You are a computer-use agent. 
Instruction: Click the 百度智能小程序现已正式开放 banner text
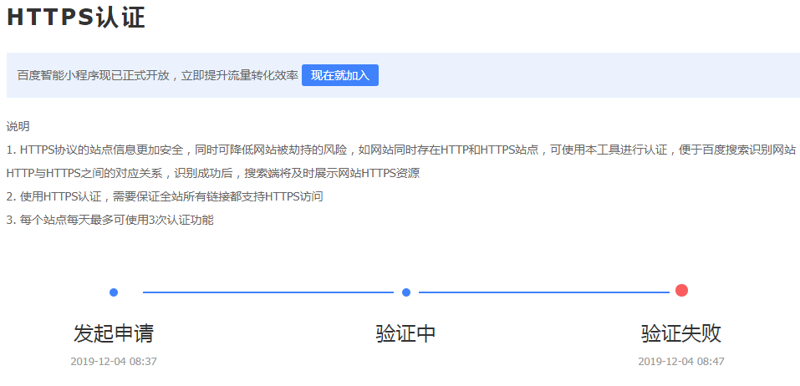click(158, 75)
